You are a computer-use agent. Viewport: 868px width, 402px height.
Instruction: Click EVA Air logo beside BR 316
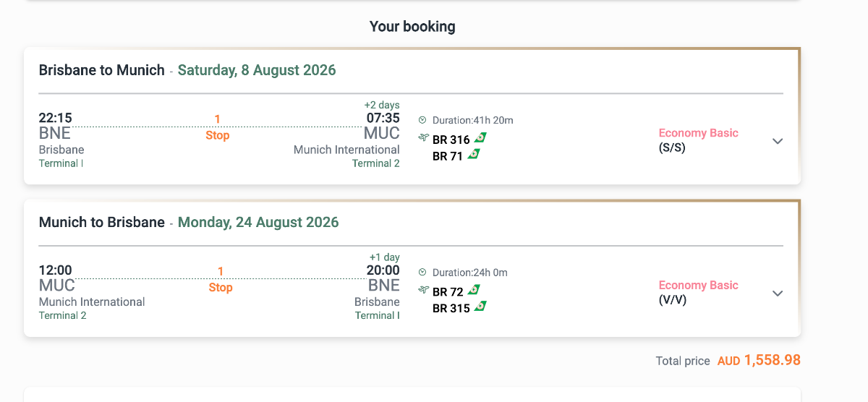coord(481,138)
